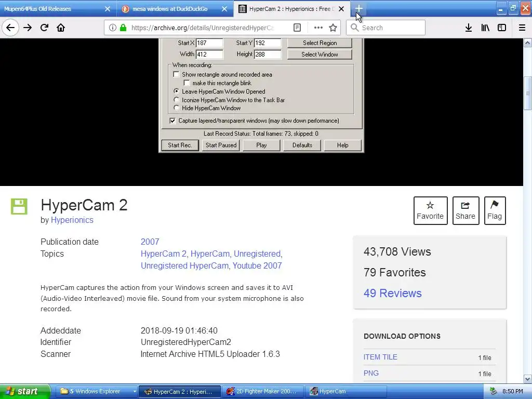Click the Start Rec. button

click(180, 145)
